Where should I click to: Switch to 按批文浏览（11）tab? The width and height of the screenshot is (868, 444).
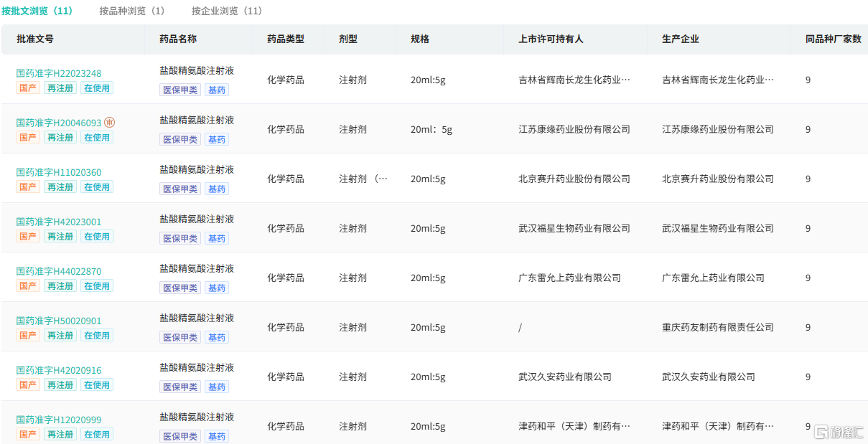(37, 11)
